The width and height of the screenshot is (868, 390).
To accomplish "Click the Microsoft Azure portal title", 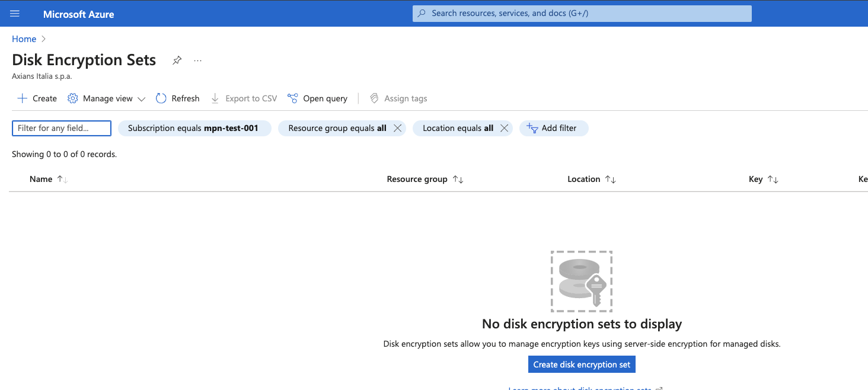I will coord(79,14).
